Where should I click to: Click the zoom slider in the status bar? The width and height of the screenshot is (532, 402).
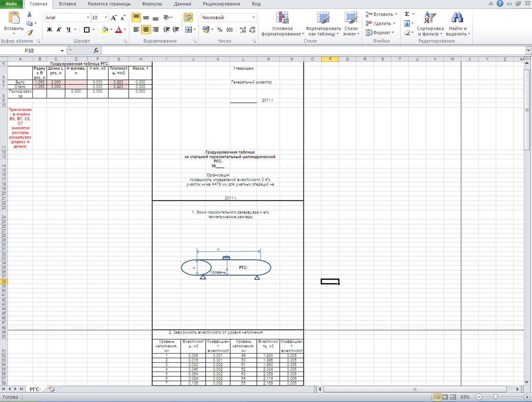495,397
